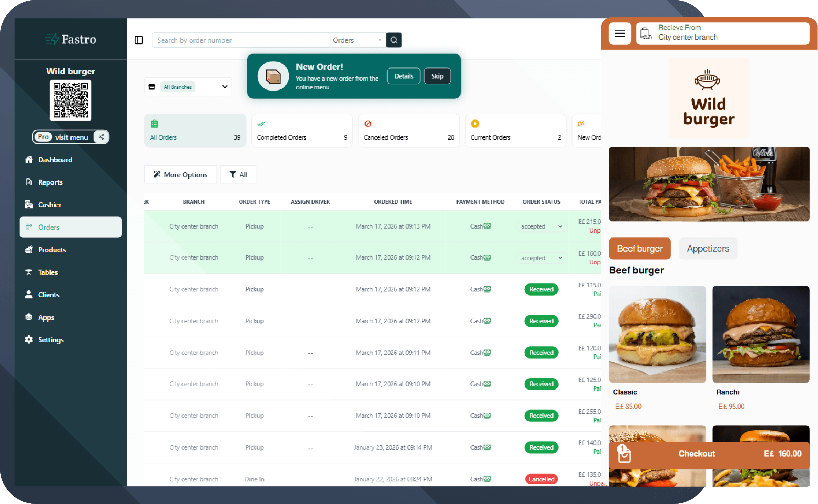818x504 pixels.
Task: Open Settings via the gear icon
Action: pos(29,339)
